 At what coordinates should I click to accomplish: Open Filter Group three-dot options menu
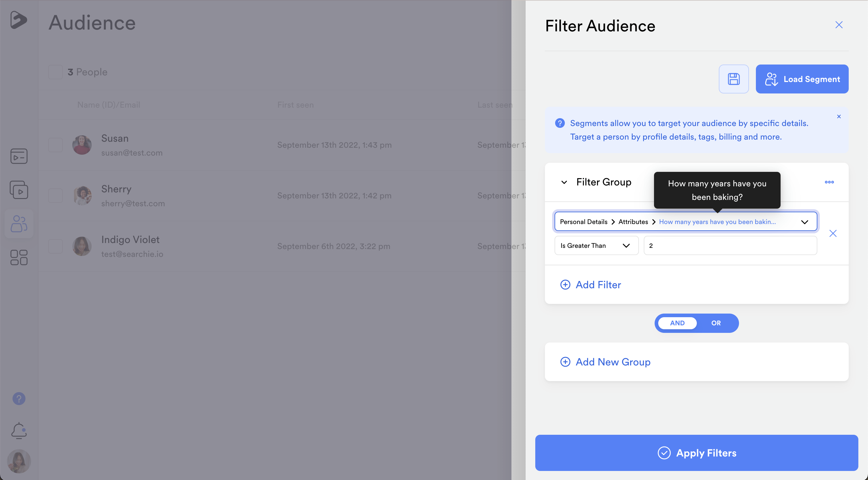(x=829, y=182)
